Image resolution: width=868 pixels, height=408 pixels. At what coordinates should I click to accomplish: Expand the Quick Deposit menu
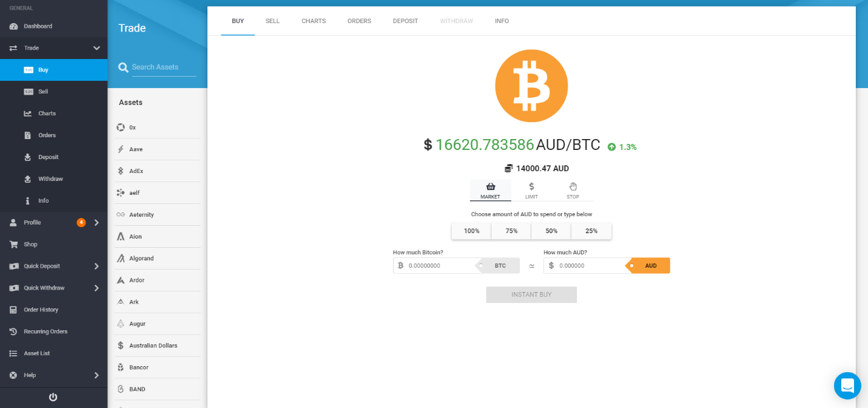(53, 266)
